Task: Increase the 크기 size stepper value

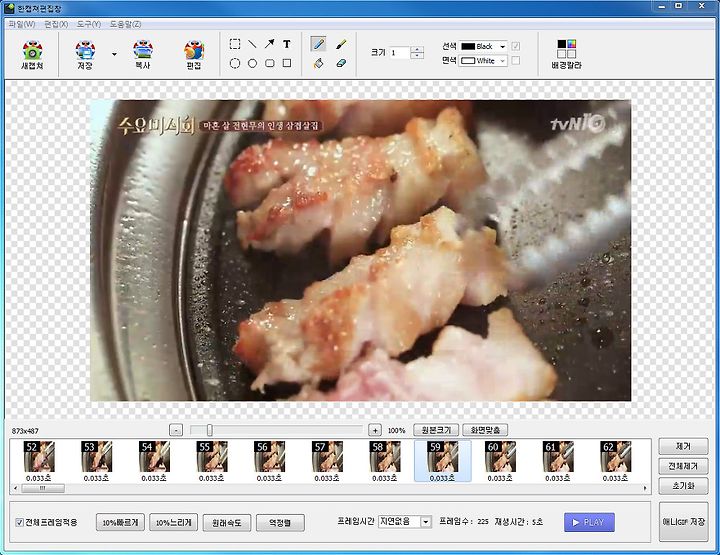Action: [417, 49]
